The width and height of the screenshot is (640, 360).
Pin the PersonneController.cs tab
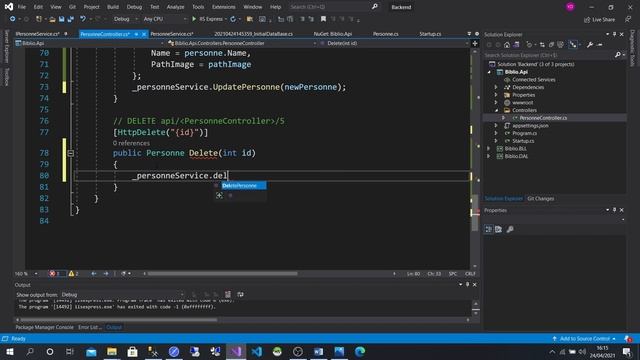point(136,34)
